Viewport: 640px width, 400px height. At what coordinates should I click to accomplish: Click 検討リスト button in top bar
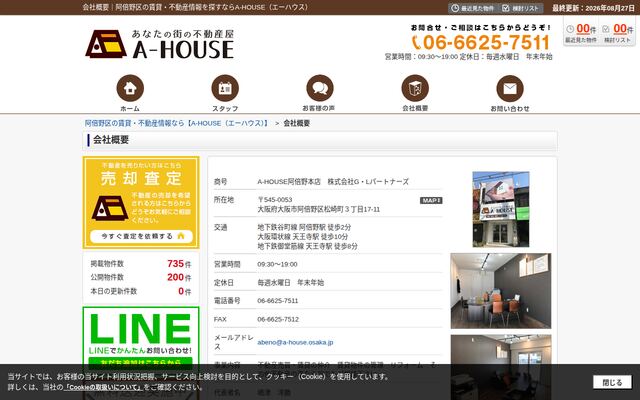[x=520, y=8]
